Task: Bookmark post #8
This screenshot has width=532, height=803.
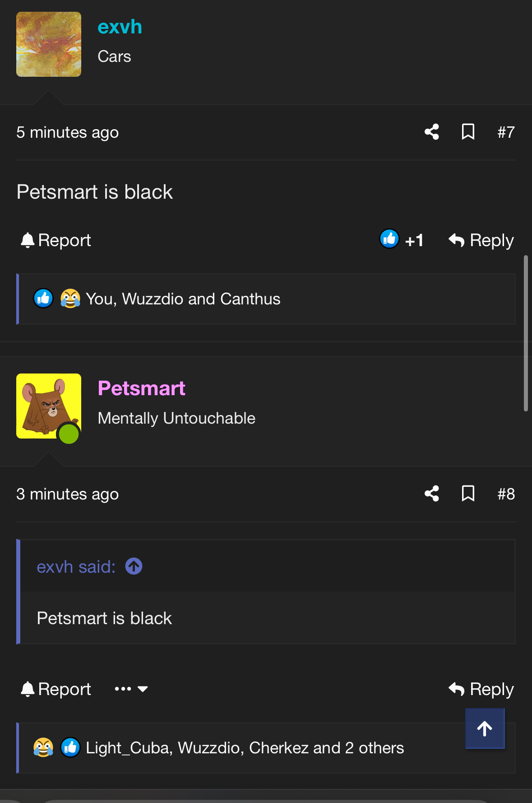Action: pyautogui.click(x=468, y=494)
